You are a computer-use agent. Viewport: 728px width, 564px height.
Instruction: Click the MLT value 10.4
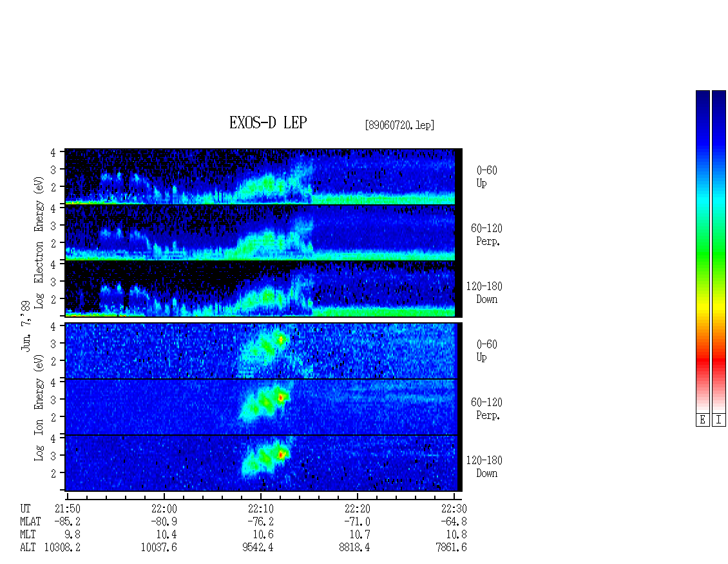click(x=167, y=535)
